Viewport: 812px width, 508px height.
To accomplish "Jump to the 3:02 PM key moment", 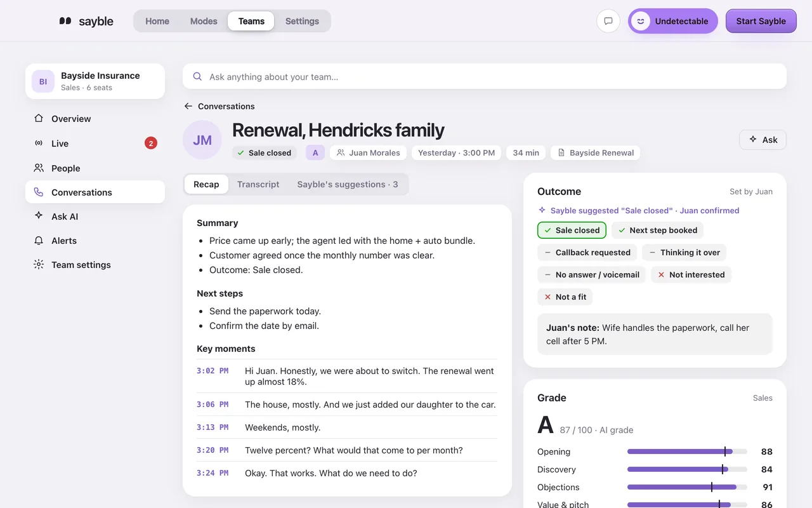I will pyautogui.click(x=347, y=376).
